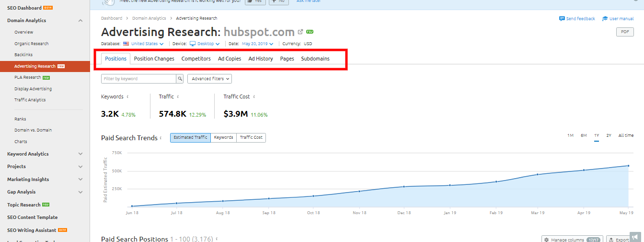The width and height of the screenshot is (644, 242).
Task: Expand the Keyword Analytics sidebar section
Action: coord(80,154)
